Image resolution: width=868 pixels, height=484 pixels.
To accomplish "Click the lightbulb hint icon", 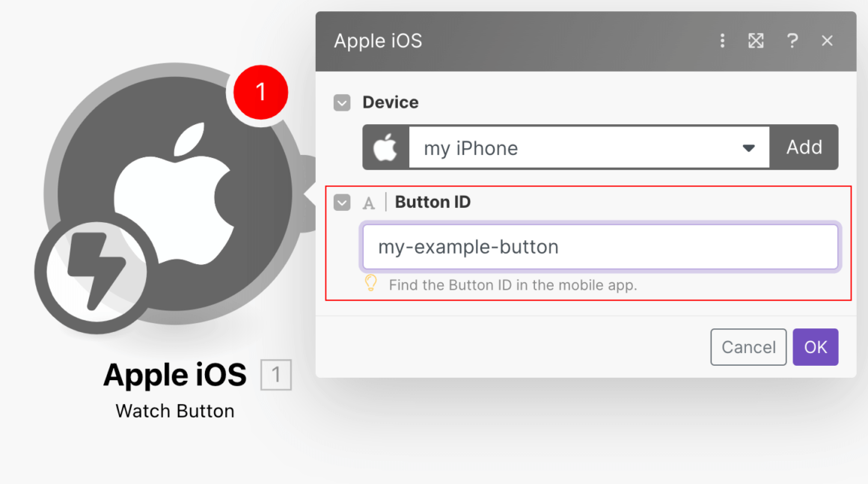I will coord(371,284).
